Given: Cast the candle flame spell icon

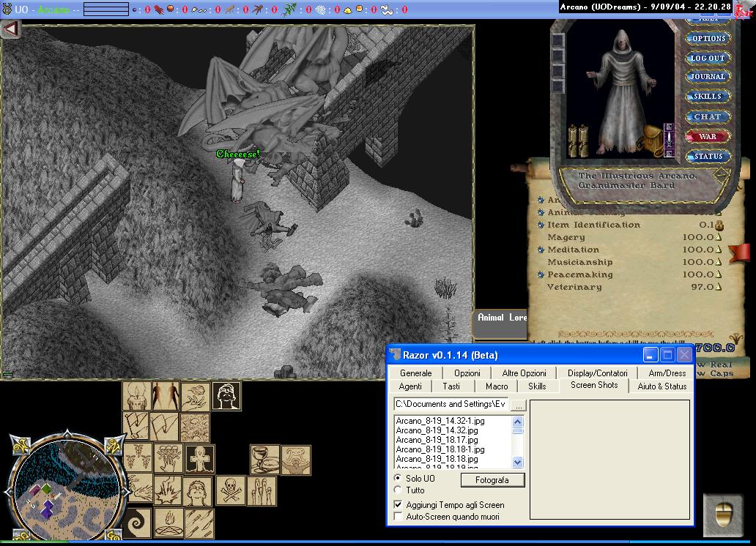Looking at the screenshot, I should 137,396.
